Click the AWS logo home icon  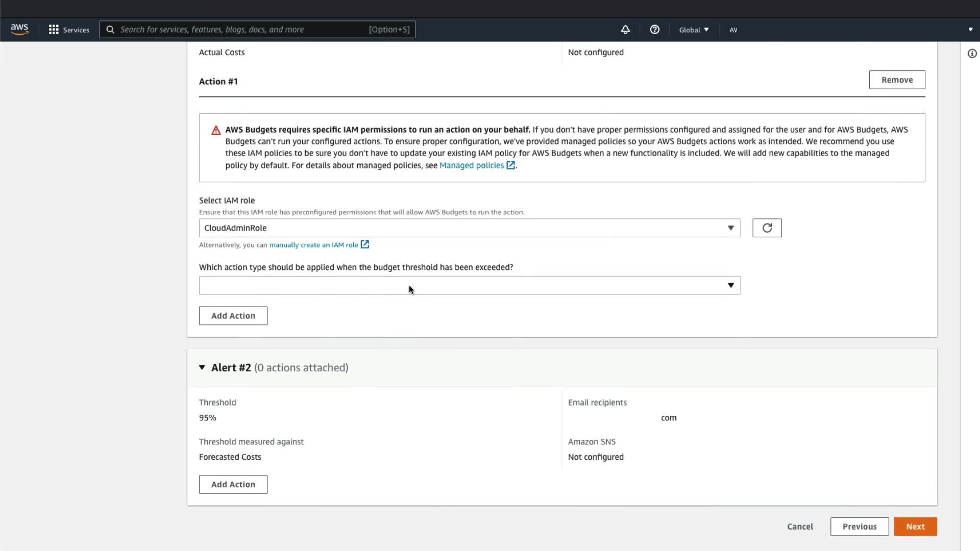pyautogui.click(x=19, y=30)
